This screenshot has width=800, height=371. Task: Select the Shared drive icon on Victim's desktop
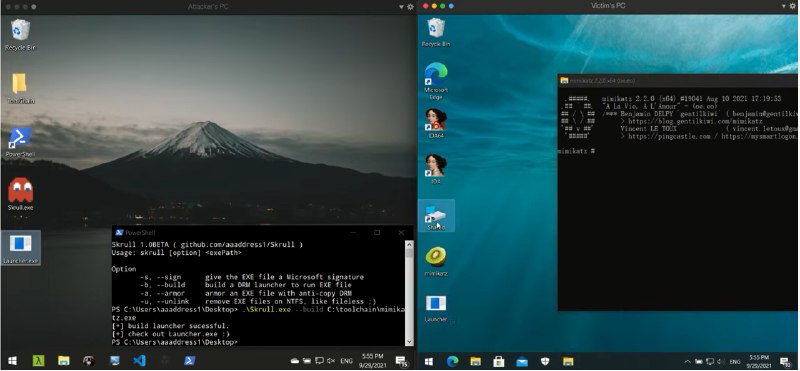click(x=436, y=215)
